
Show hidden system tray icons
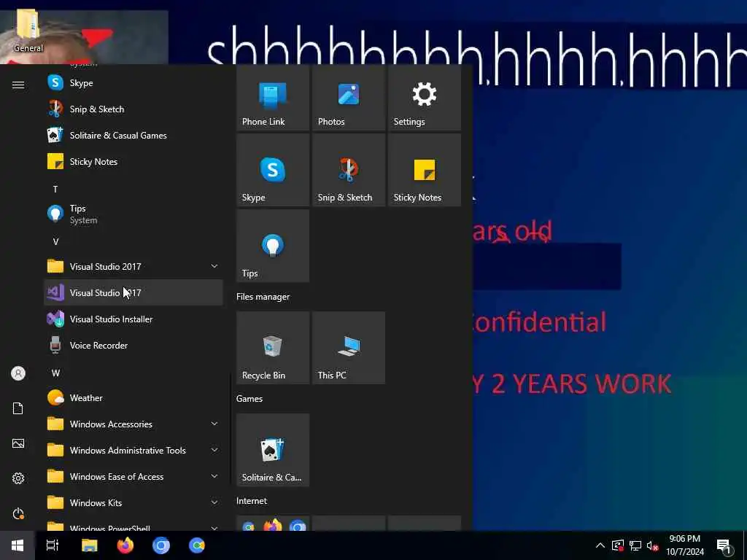(600, 545)
